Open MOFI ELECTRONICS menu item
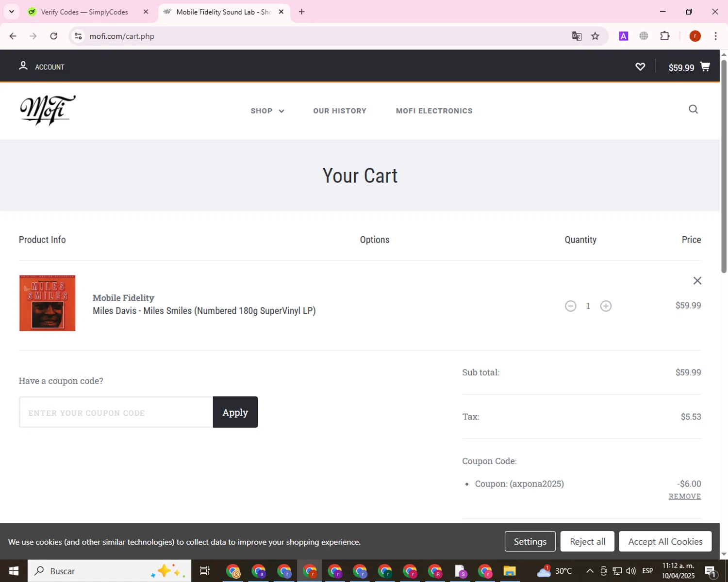This screenshot has height=582, width=728. tap(434, 111)
